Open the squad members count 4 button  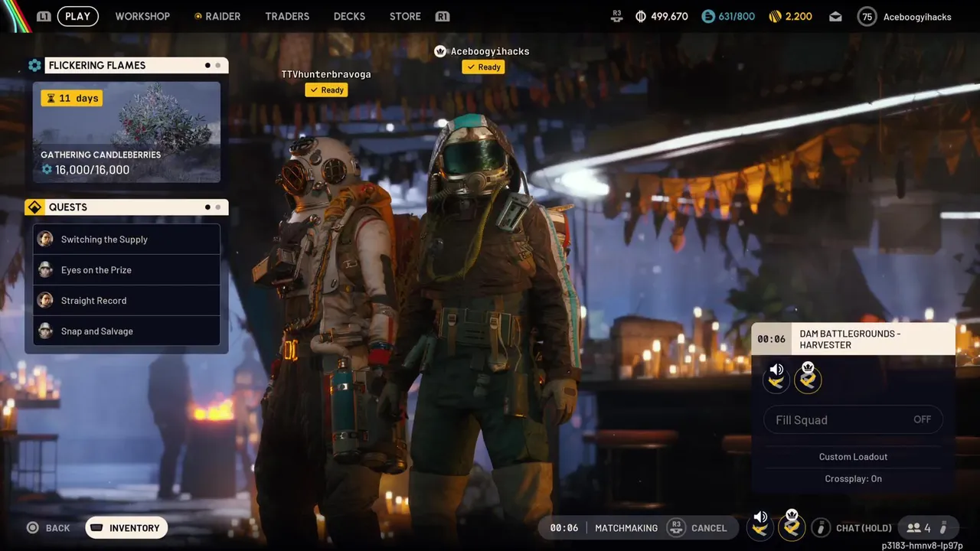tap(927, 528)
